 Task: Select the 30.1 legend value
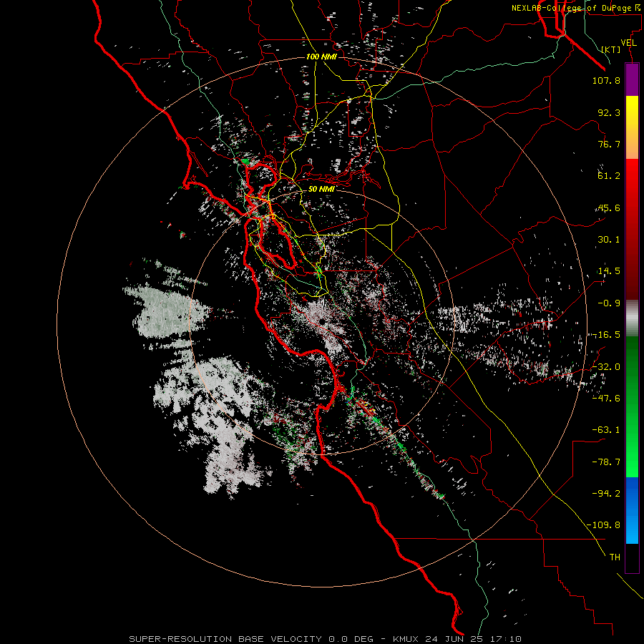pyautogui.click(x=609, y=240)
